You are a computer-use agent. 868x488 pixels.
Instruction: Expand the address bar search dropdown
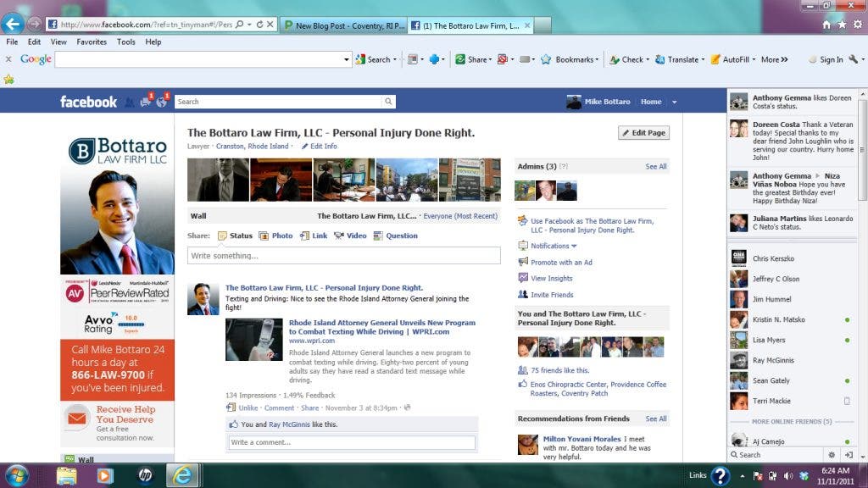(249, 25)
